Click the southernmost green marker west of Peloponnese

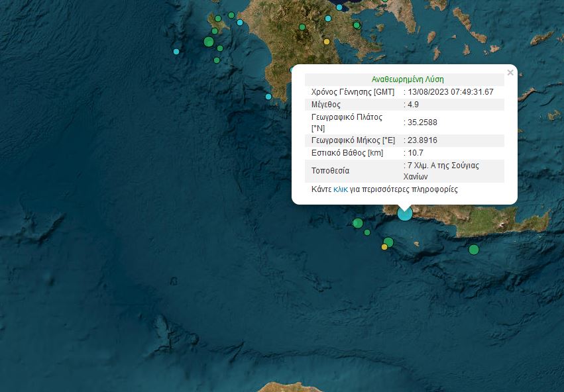pos(217,60)
